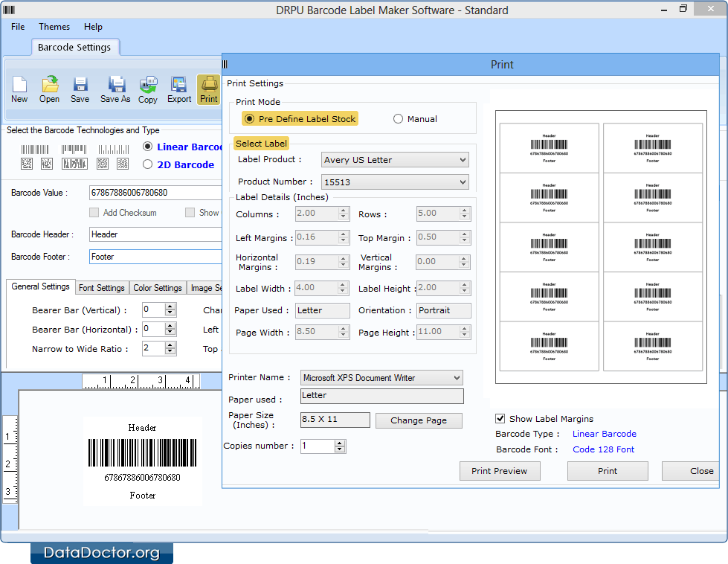Open the Label Product dropdown
Image resolution: width=728 pixels, height=564 pixels.
point(395,160)
